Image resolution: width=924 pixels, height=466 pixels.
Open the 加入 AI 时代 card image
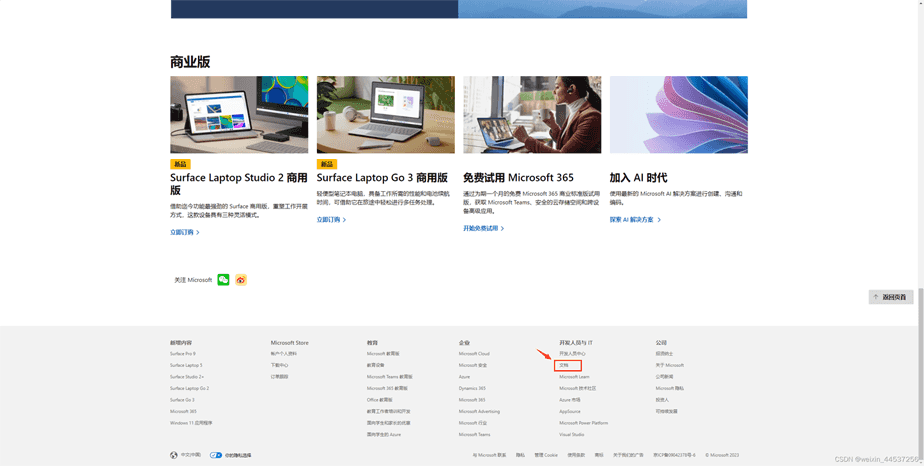(x=678, y=115)
